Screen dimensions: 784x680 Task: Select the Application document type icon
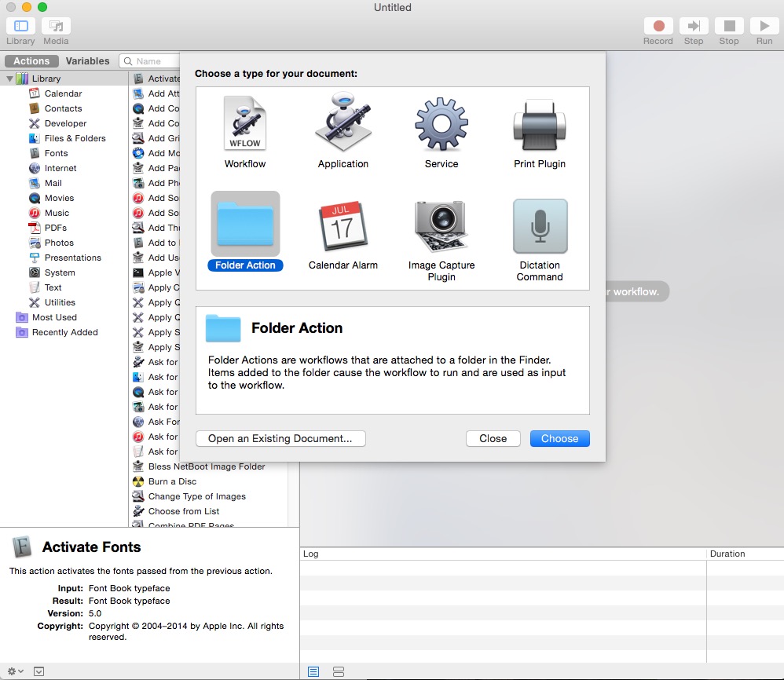click(x=343, y=122)
